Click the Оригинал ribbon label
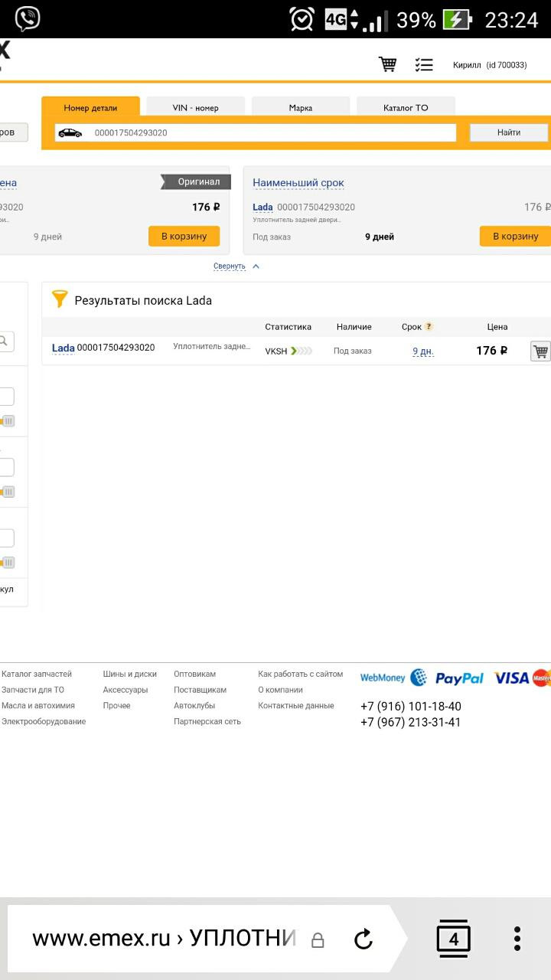 point(197,181)
